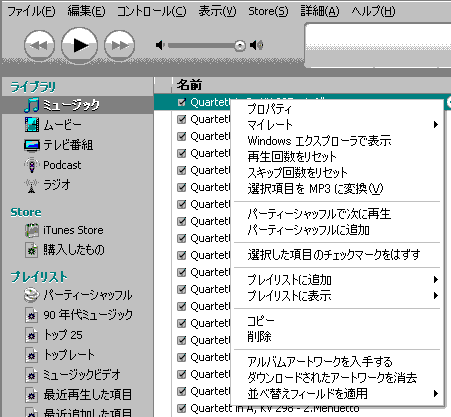Open the 表示 menu
The image size is (451, 417).
click(217, 11)
